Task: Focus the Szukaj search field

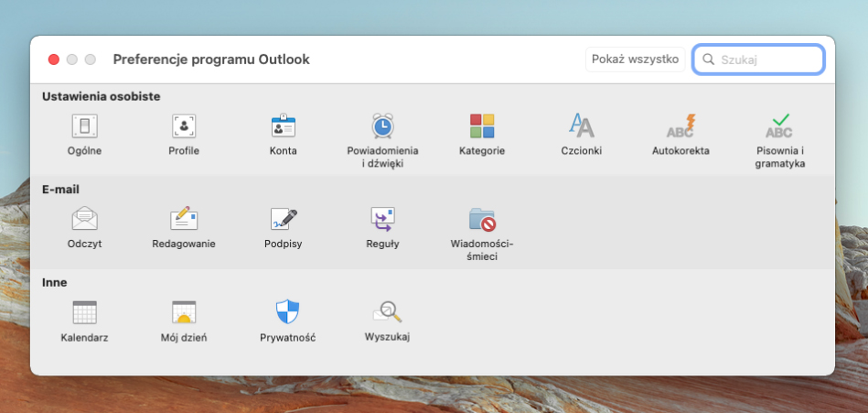Action: [x=758, y=60]
